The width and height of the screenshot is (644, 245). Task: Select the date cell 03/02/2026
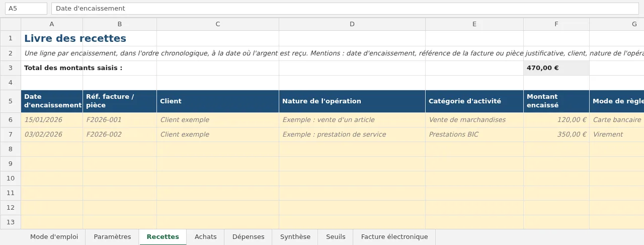tap(52, 135)
